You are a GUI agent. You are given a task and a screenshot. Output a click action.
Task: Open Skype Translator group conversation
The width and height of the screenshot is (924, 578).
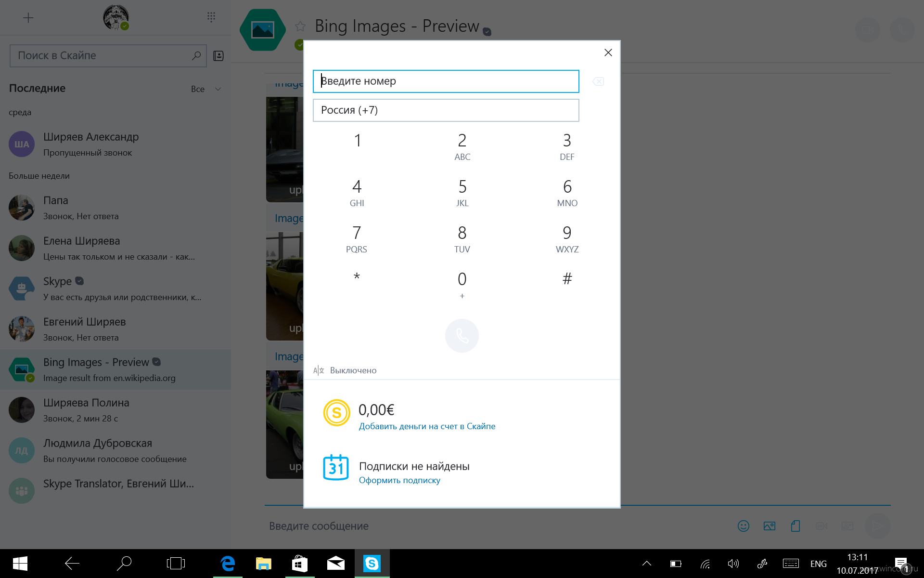(x=115, y=491)
